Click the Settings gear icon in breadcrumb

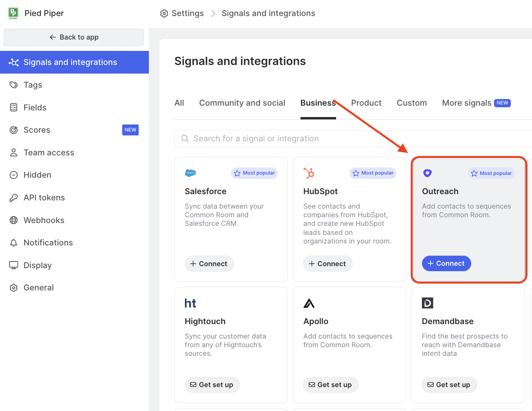(x=164, y=13)
